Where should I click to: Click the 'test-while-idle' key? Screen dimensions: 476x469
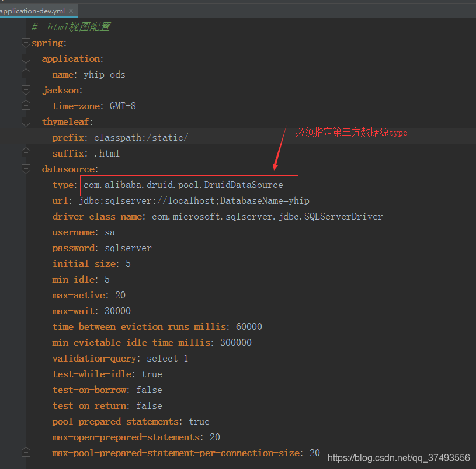pos(92,374)
